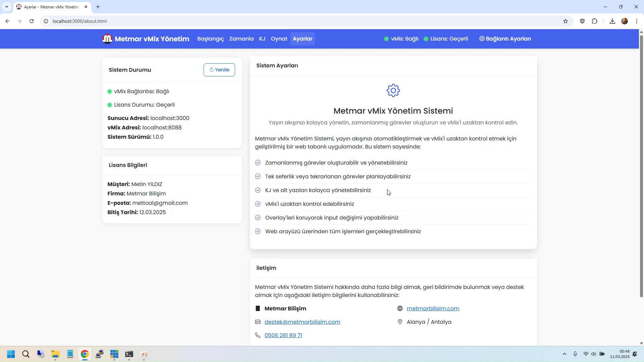Screen dimensions: 644x362
Task: Click the globe icon next to metmarbilisim.com
Action: 400,309
